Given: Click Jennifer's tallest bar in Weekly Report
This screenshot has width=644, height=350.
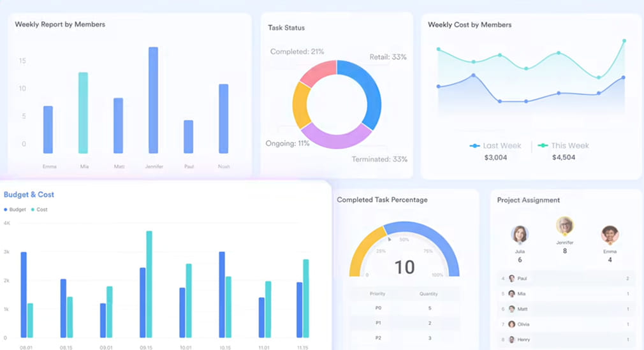Looking at the screenshot, I should pos(153,100).
